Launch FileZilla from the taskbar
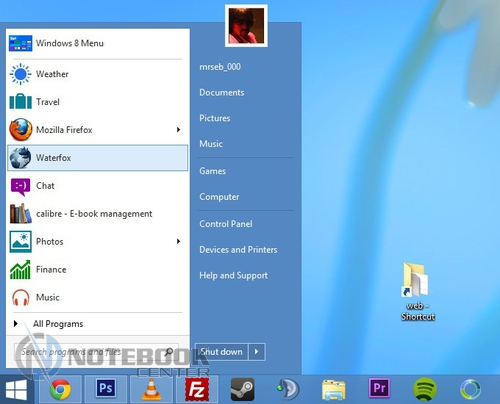Viewport: 500px width, 404px height. (197, 389)
